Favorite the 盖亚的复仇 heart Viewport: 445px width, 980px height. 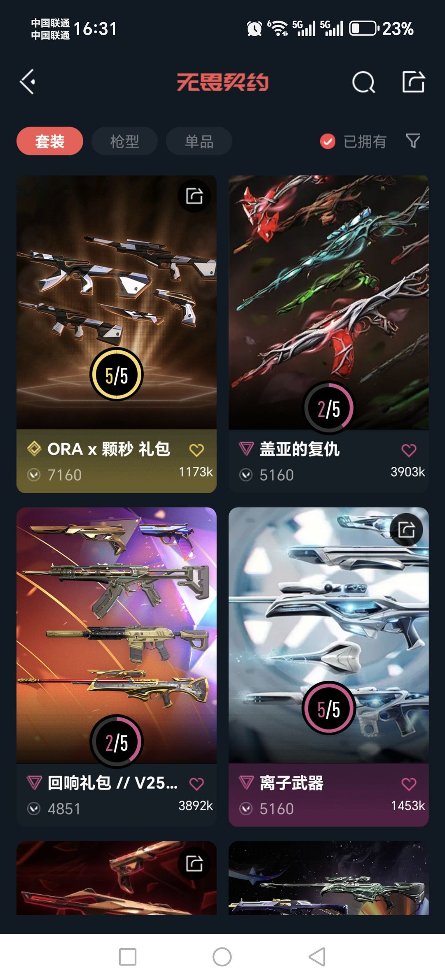click(409, 450)
